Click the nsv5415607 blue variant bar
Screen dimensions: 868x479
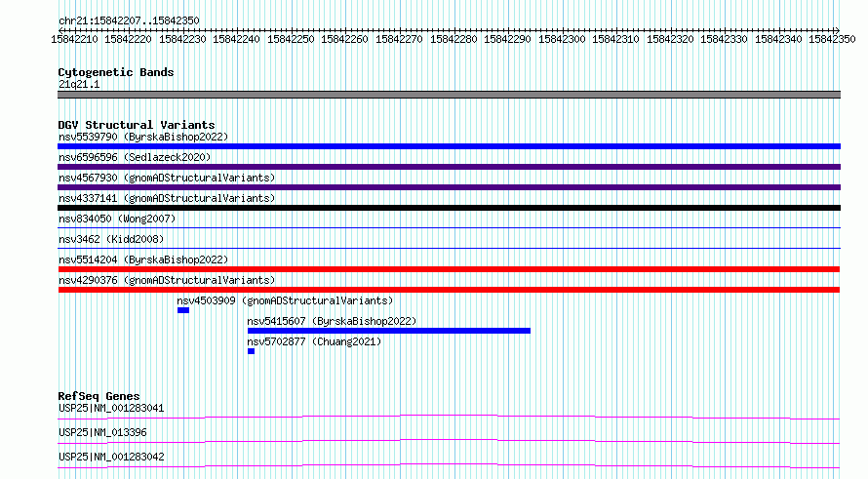388,331
